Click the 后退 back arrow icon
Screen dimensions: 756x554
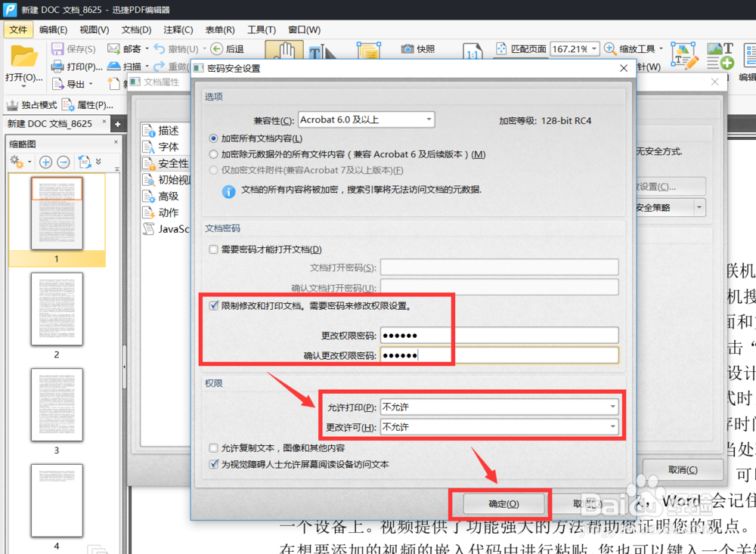point(216,48)
